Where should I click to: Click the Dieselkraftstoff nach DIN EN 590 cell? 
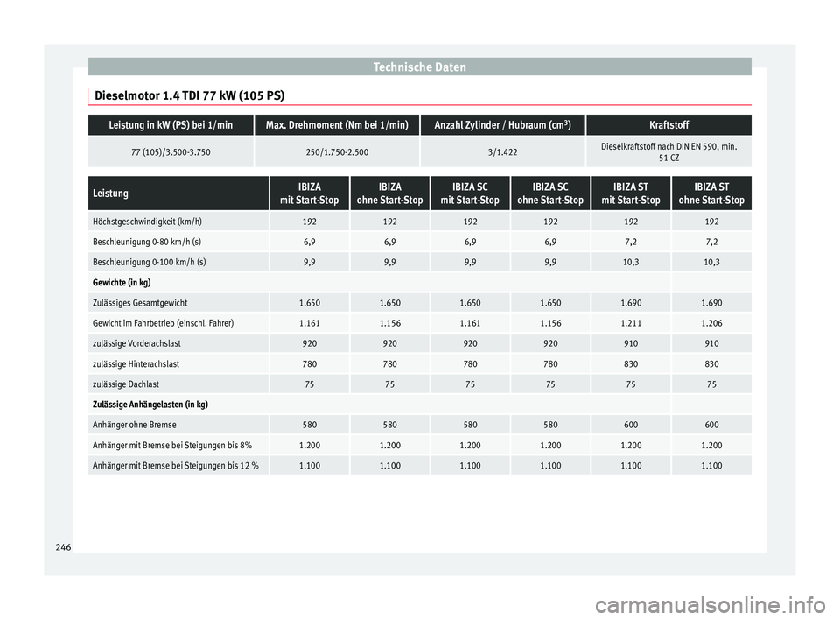tap(668, 151)
